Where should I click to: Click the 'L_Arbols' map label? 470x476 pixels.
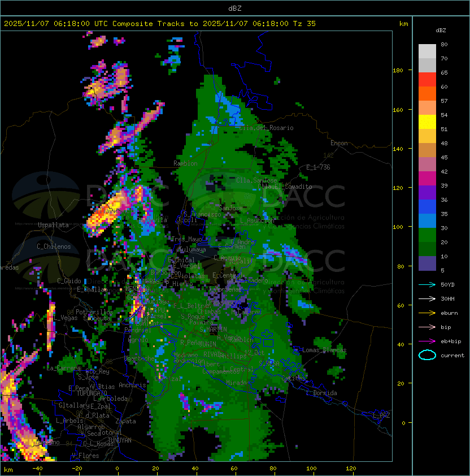tap(69, 421)
